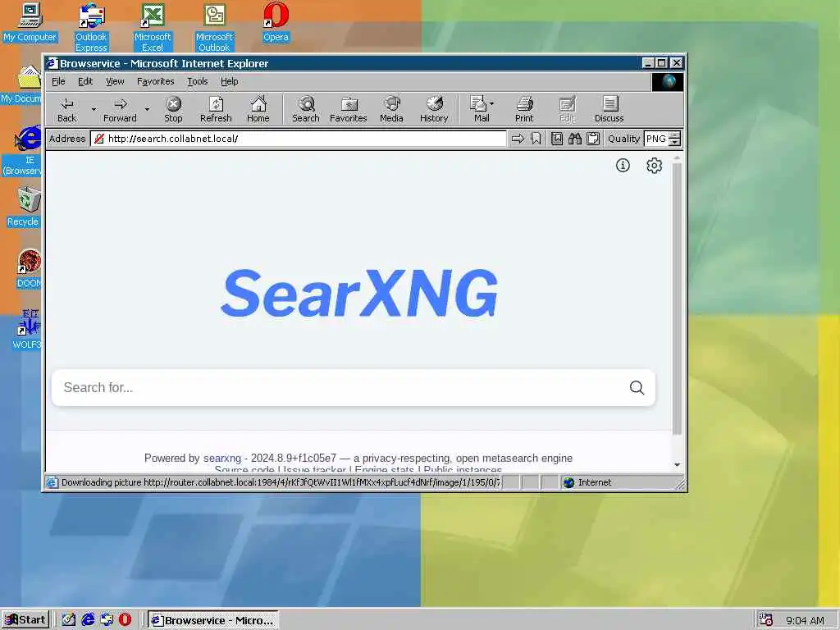Open the View menu
Viewport: 840px width, 630px height.
(115, 81)
